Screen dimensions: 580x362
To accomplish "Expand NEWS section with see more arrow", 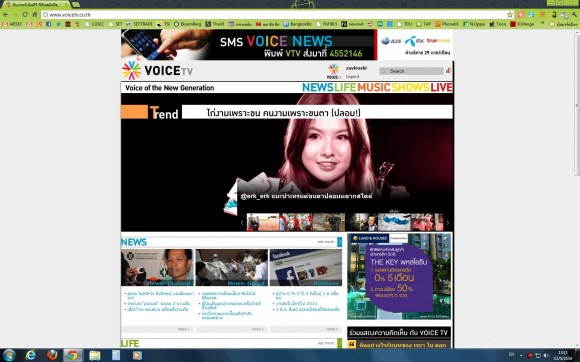I will tap(340, 242).
